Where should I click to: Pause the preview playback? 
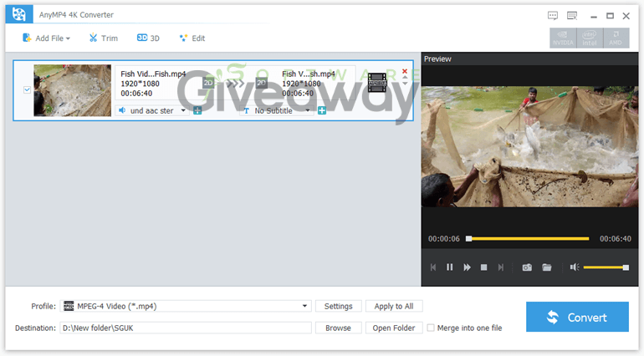450,267
